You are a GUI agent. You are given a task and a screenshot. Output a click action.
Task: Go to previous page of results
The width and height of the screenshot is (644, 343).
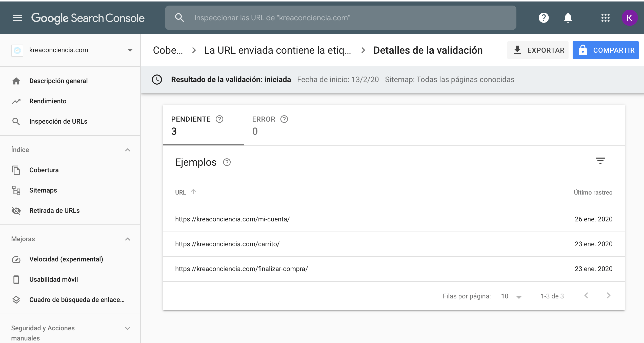[x=586, y=296]
